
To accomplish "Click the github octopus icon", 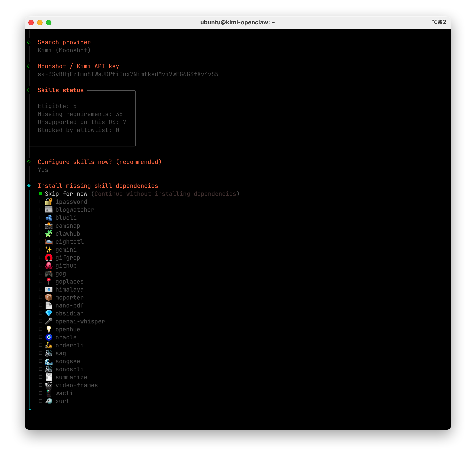I will point(49,266).
